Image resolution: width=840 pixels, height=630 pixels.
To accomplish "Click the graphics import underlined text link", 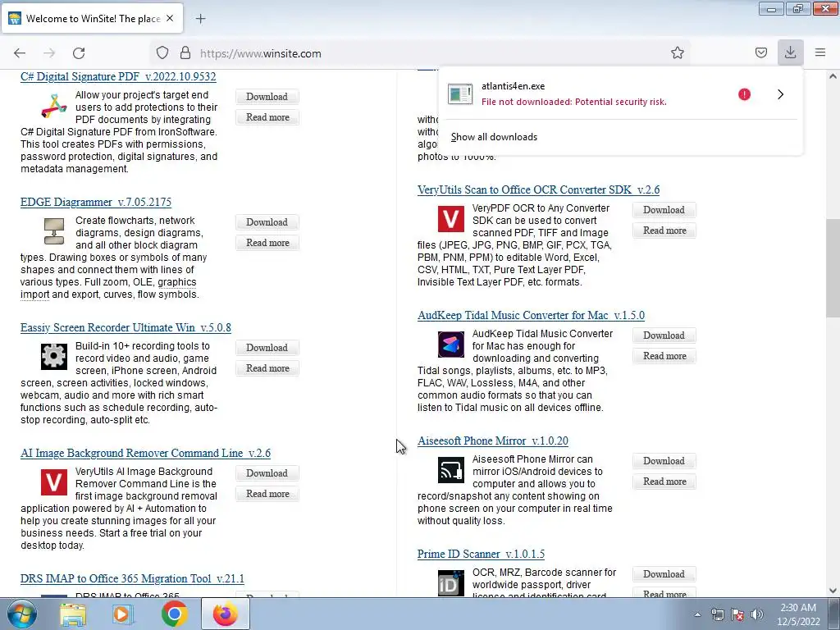I will (177, 282).
